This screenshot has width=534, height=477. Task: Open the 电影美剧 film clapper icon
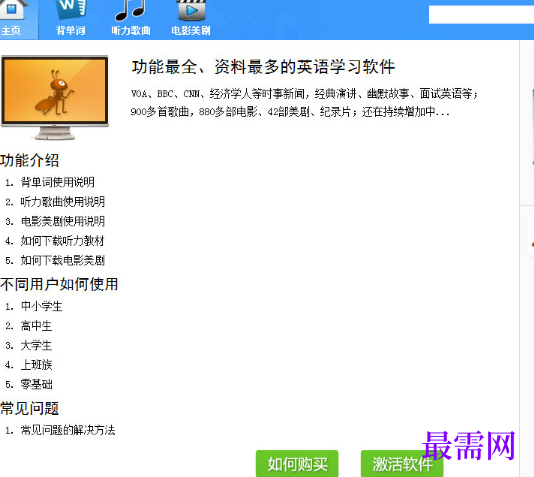click(191, 10)
